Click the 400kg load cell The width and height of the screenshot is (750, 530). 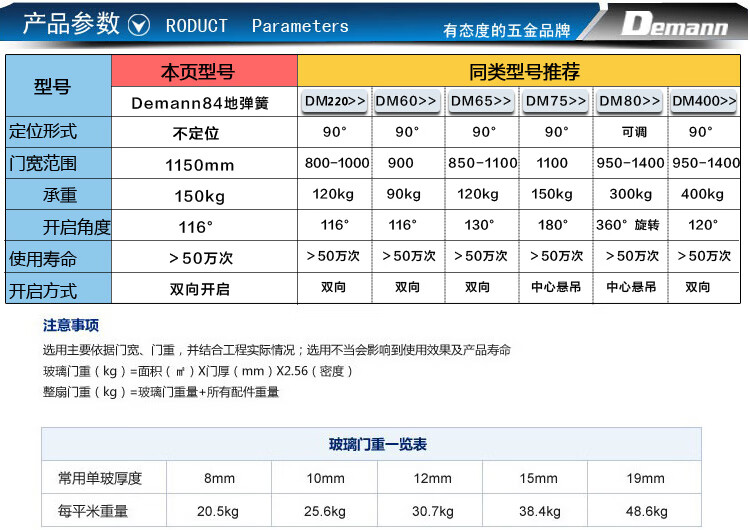tap(702, 194)
